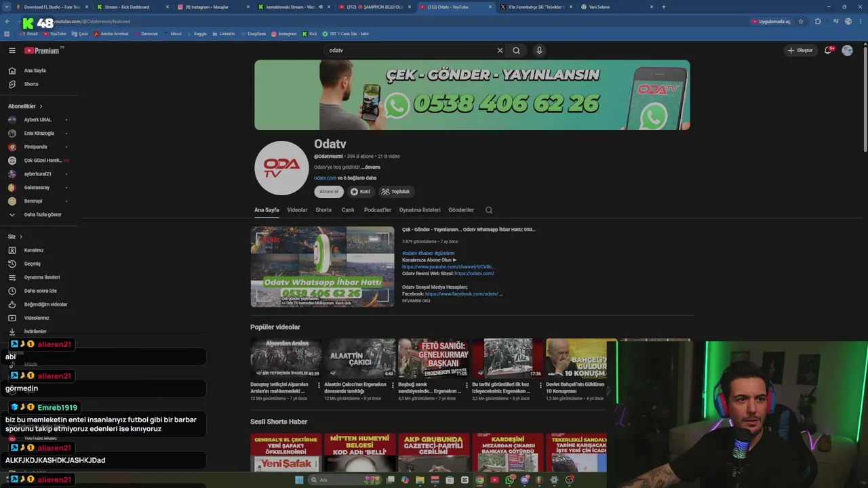
Task: Expand the Abonelikler (Subscriptions) section
Action: (25, 106)
